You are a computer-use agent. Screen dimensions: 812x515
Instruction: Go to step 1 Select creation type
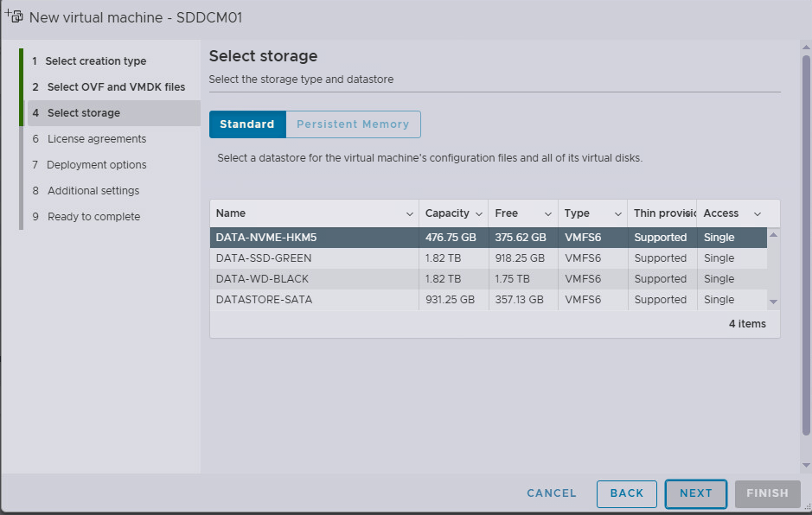[96, 61]
